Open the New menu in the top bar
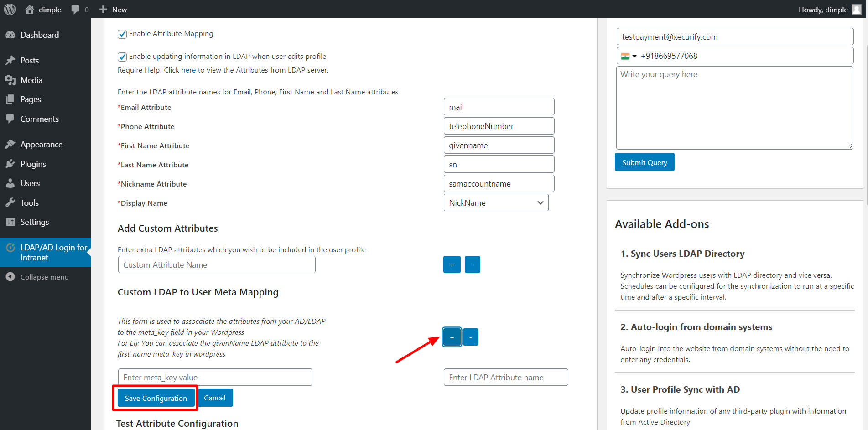Image resolution: width=868 pixels, height=430 pixels. [x=112, y=9]
